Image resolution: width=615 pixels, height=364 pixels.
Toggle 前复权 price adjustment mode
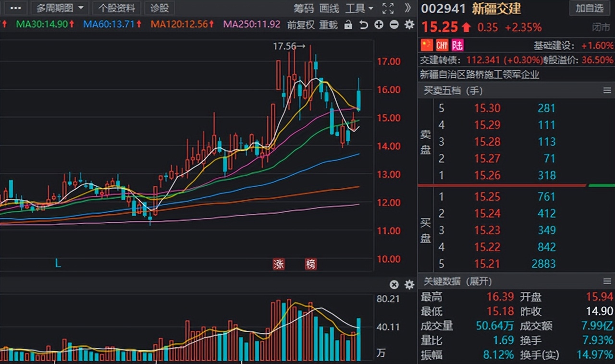(301, 24)
